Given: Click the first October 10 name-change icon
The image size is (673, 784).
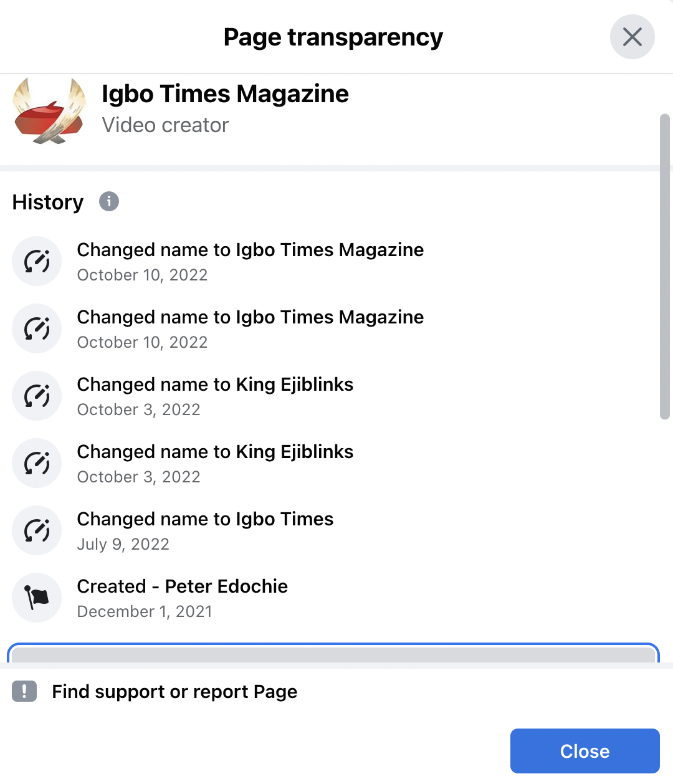Looking at the screenshot, I should [37, 261].
